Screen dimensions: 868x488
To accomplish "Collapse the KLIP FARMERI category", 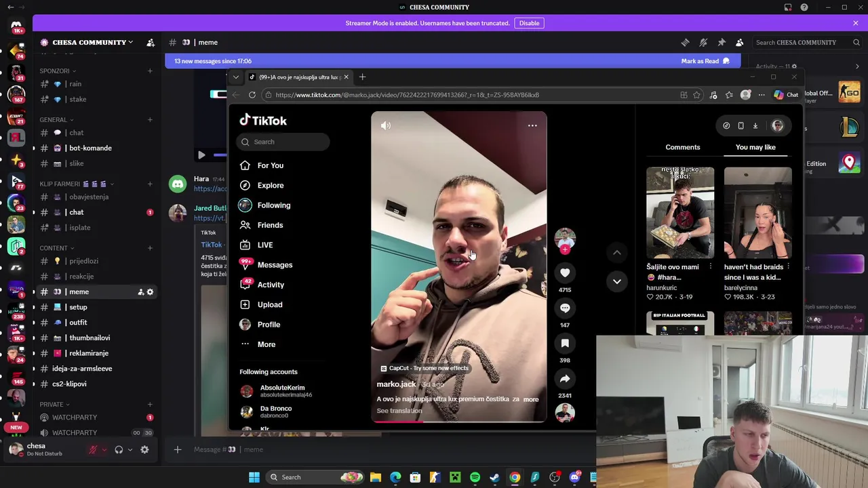I will click(x=77, y=184).
